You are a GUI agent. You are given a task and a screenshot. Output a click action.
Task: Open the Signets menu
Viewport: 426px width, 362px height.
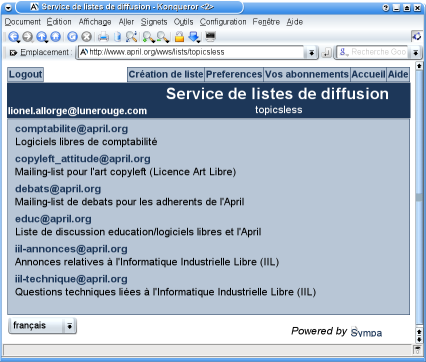pyautogui.click(x=154, y=22)
